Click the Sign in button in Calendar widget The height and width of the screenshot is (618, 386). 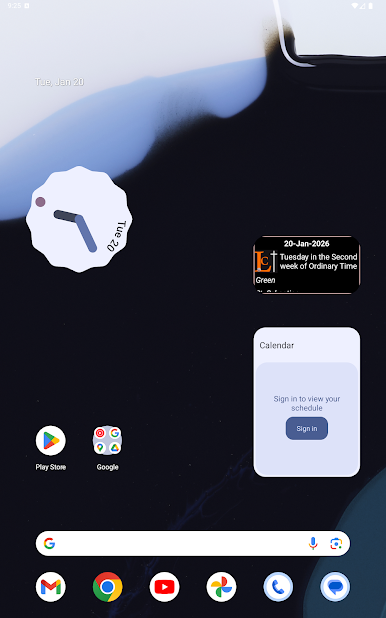[307, 428]
